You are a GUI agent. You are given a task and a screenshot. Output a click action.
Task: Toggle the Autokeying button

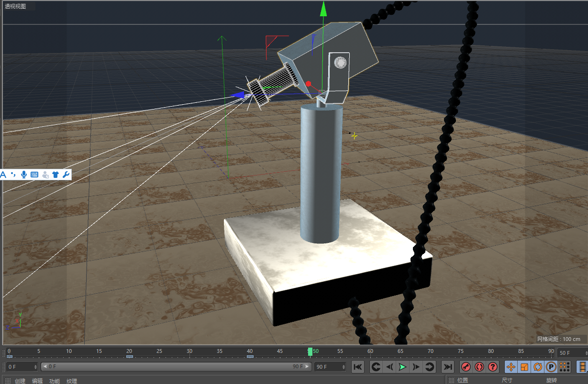click(479, 367)
